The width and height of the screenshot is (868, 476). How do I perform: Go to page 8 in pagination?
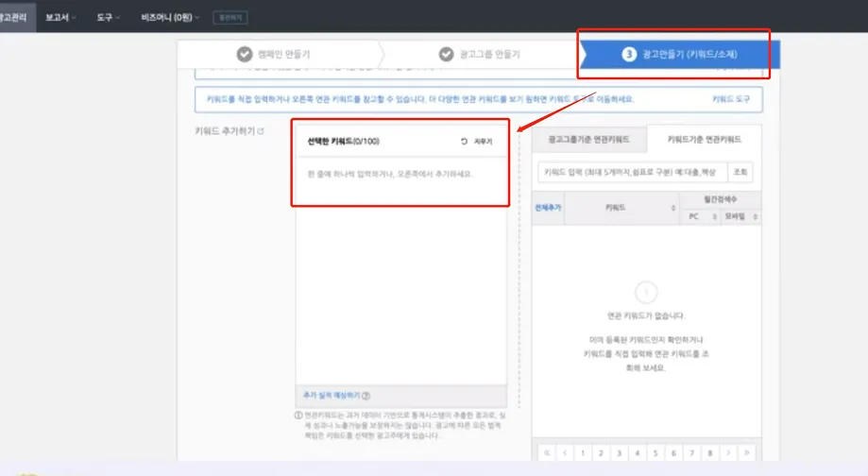point(709,452)
